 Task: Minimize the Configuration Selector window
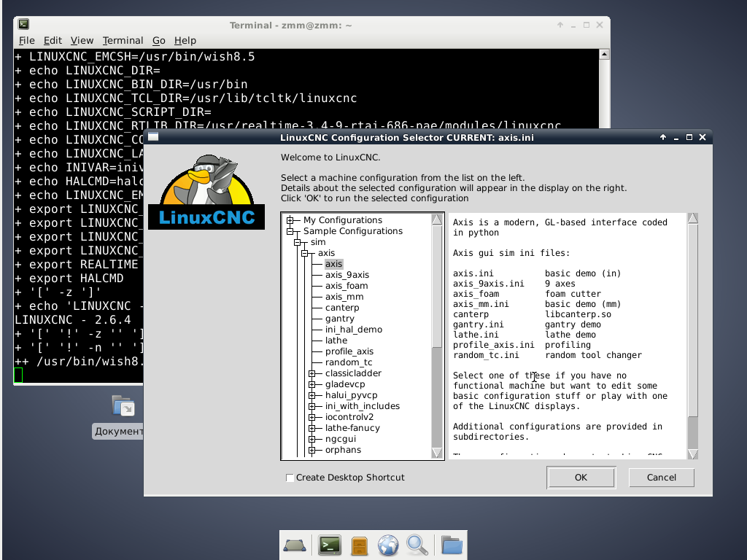(x=676, y=138)
